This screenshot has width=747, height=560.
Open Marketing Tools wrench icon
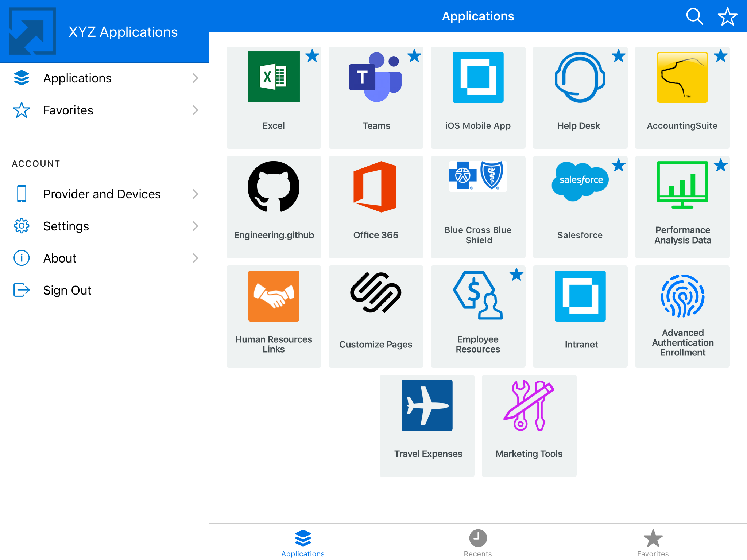[x=529, y=405]
